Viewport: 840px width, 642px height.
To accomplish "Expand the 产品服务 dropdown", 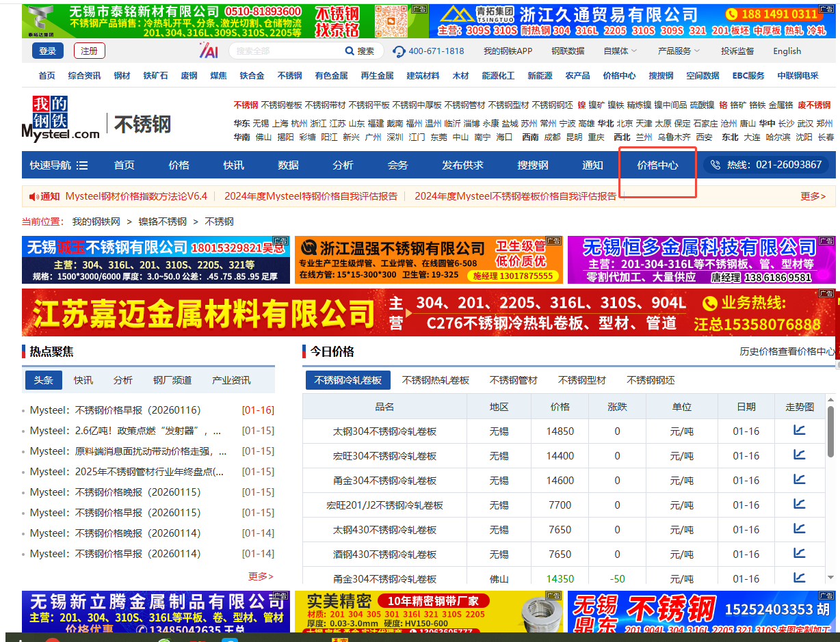I will [679, 51].
